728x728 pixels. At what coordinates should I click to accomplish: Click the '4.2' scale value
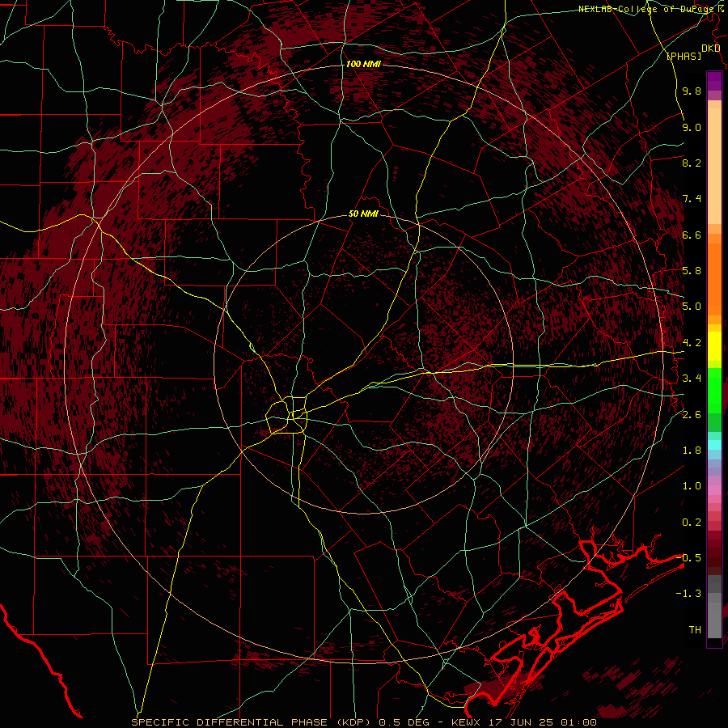click(692, 343)
